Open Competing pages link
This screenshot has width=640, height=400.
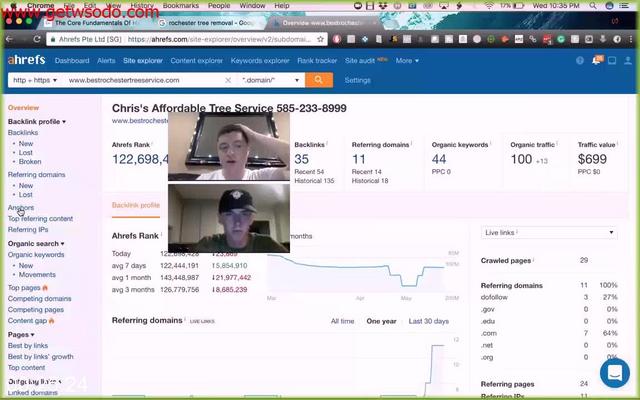click(x=36, y=310)
